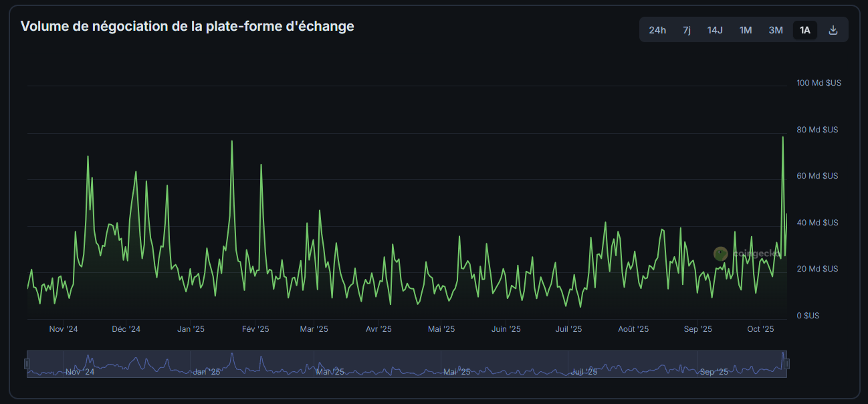Select the 24h time range
This screenshot has width=868, height=404.
[x=657, y=29]
